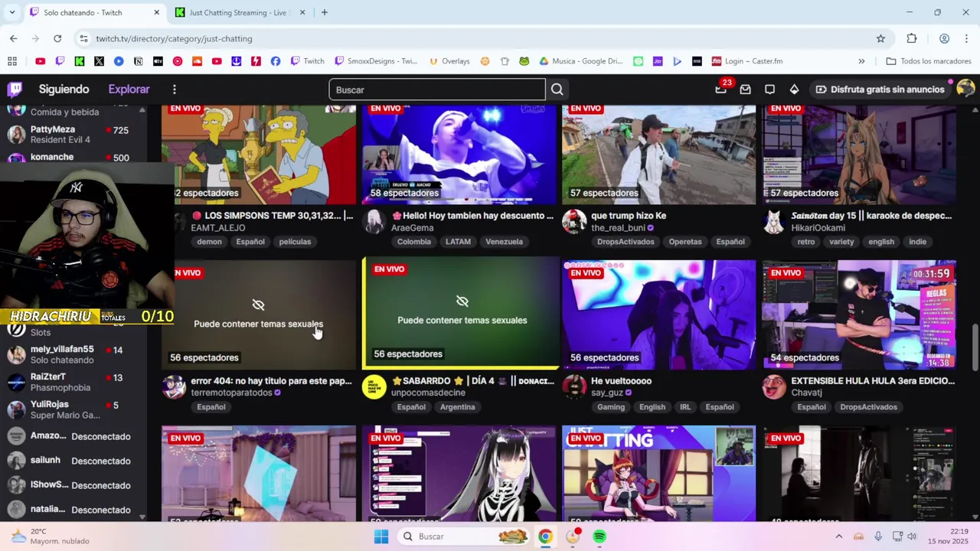This screenshot has height=551, width=980.
Task: Open Chrome's three-dot menu
Action: [967, 38]
